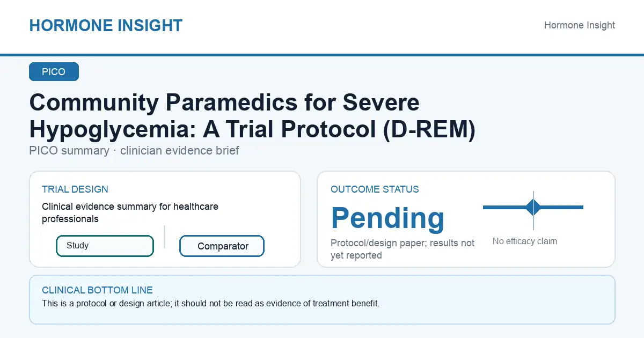This screenshot has height=338, width=644.
Task: Click the OUTCOME STATUS card heading
Action: pyautogui.click(x=375, y=189)
